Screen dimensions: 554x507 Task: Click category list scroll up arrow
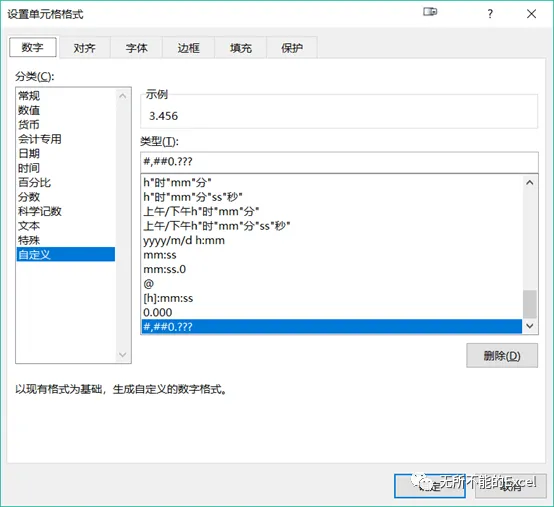point(123,96)
